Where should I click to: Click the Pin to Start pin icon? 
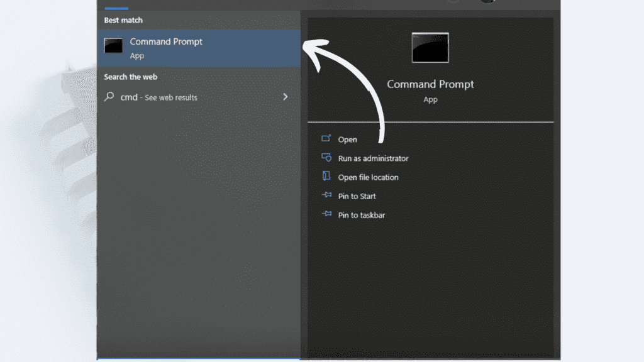(x=326, y=195)
